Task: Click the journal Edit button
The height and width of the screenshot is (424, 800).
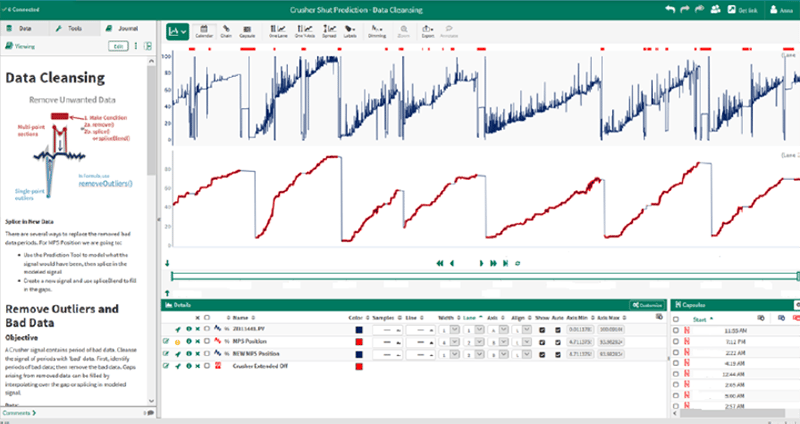Action: (x=117, y=46)
